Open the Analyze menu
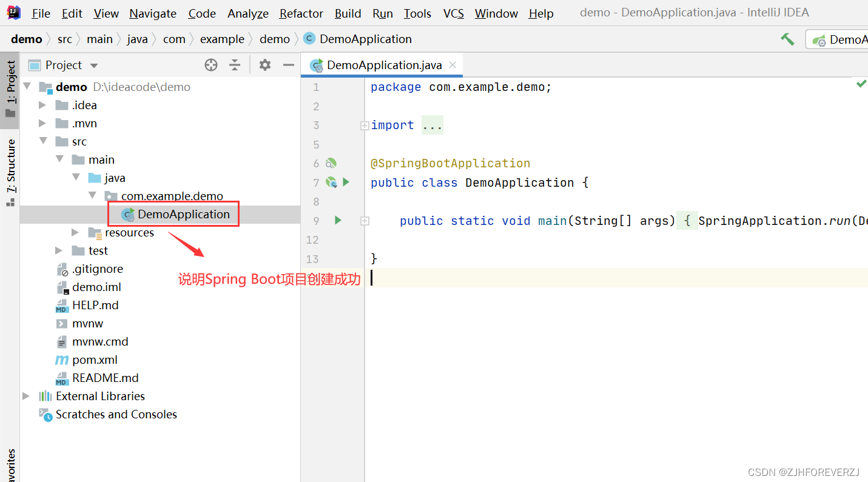 coord(248,13)
